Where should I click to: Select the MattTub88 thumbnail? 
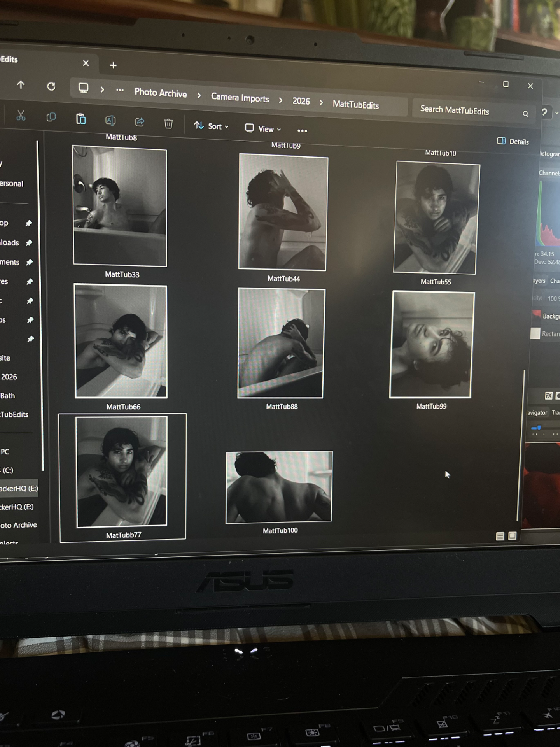[x=281, y=343]
